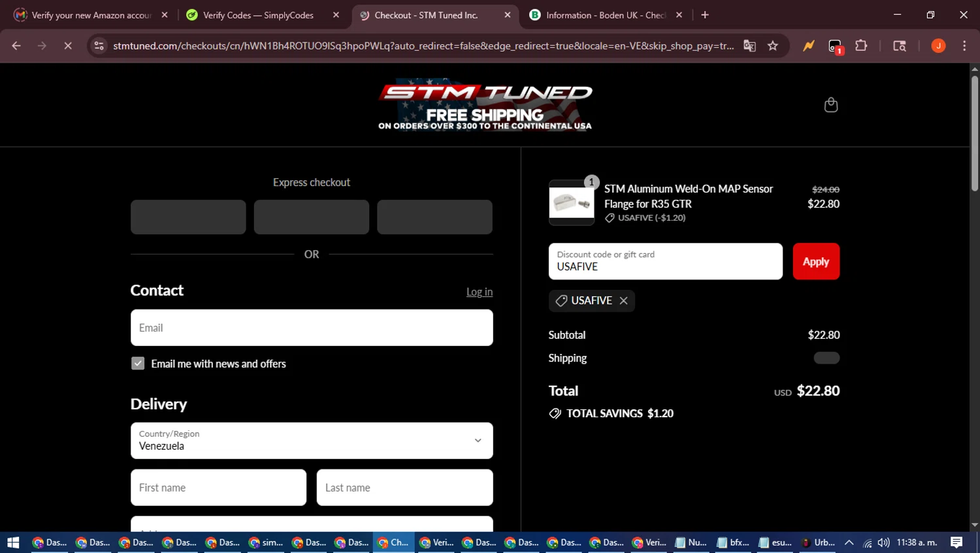Open the shopping bag cart icon
Screen dimensions: 980x553
coord(830,104)
